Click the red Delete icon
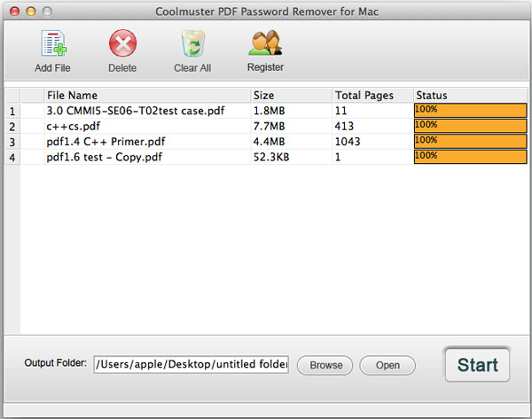The image size is (532, 419). pyautogui.click(x=122, y=43)
